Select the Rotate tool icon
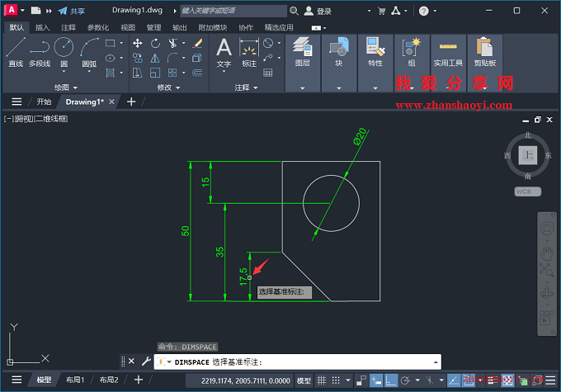This screenshot has width=561, height=392. 155,43
